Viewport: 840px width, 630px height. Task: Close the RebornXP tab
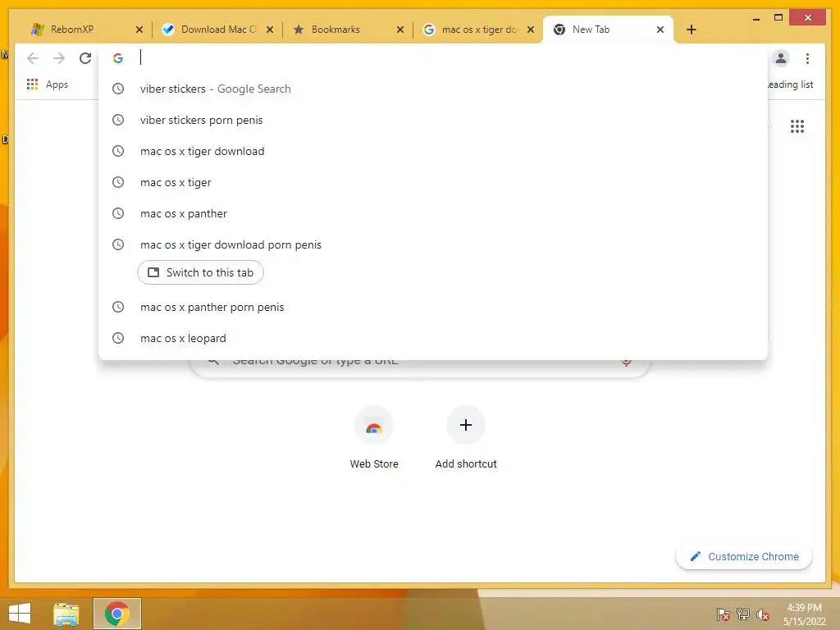139,30
